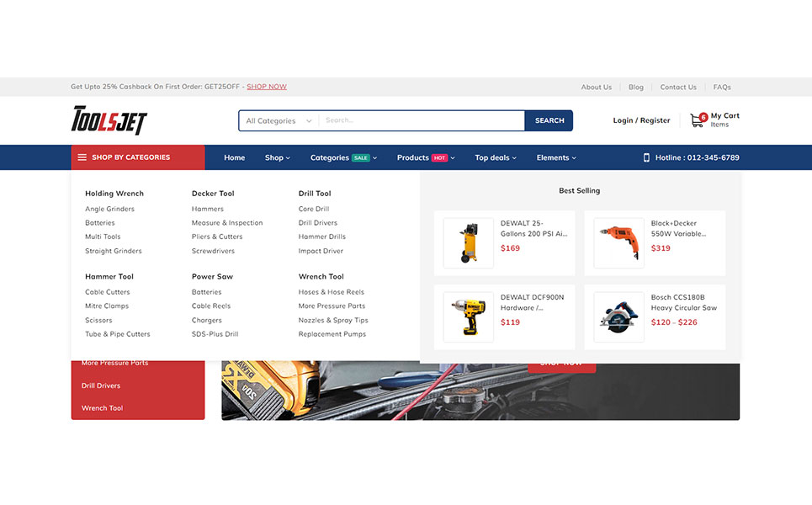Click the Login / Register link
Screen dimensions: 812x505
(x=641, y=120)
